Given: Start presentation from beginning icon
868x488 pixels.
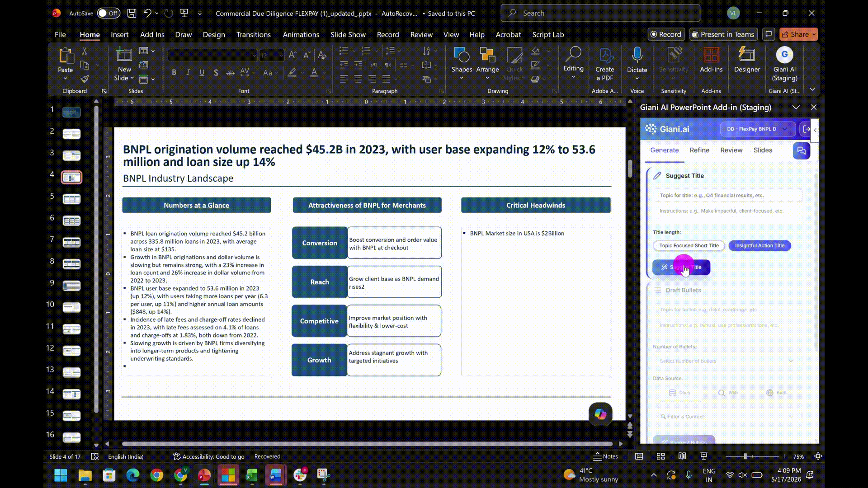Looking at the screenshot, I should point(184,13).
